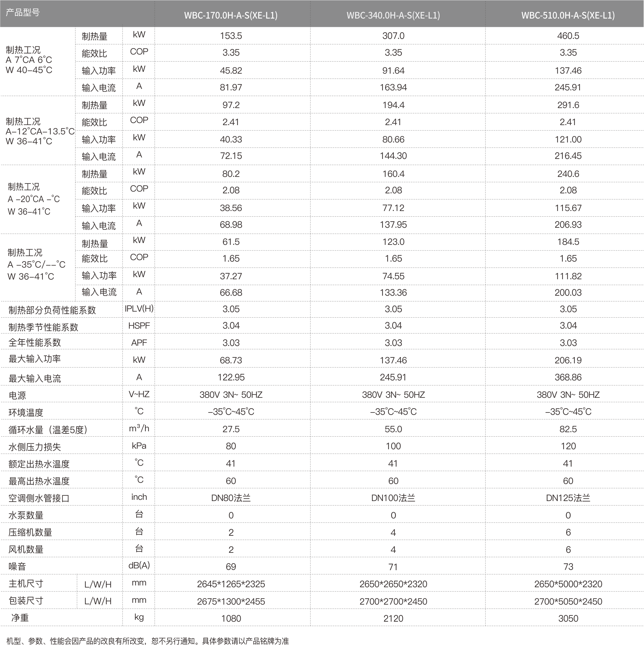Click the HSPF unit label
The width and height of the screenshot is (644, 645).
coord(139,326)
